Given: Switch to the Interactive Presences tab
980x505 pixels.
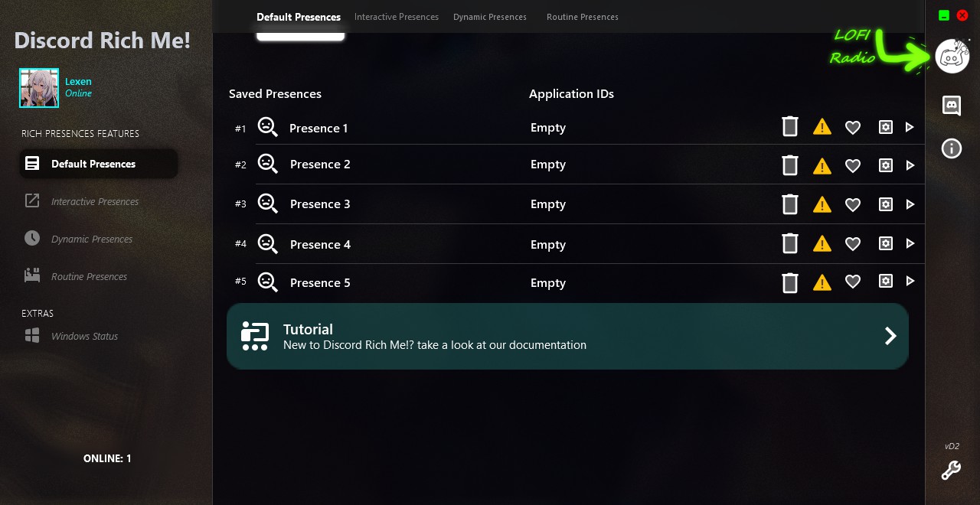Looking at the screenshot, I should [397, 17].
